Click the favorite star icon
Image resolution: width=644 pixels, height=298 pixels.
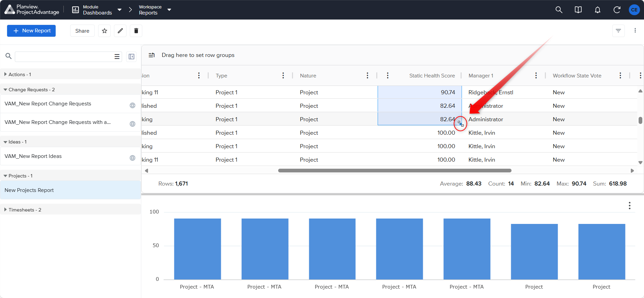[105, 31]
